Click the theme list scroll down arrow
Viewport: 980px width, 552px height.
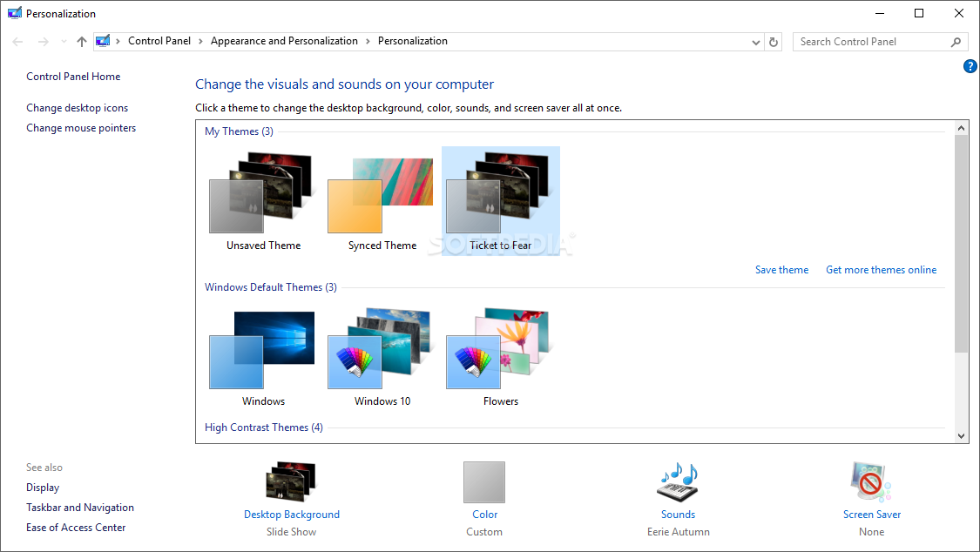point(961,436)
